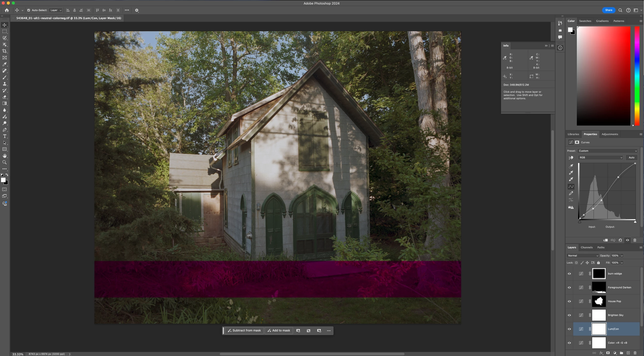
Task: Open the Curves Preset dropdown
Action: click(607, 151)
